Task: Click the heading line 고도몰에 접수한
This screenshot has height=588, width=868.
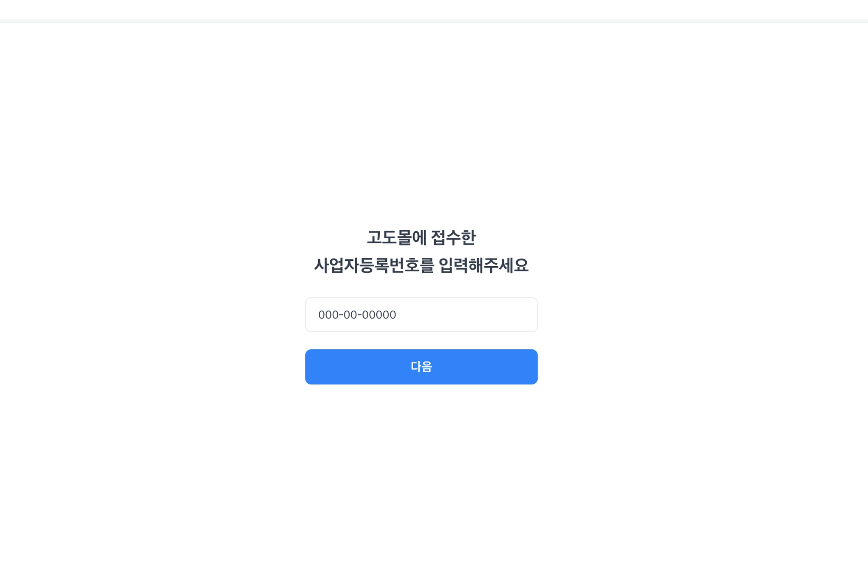Action: (x=421, y=237)
